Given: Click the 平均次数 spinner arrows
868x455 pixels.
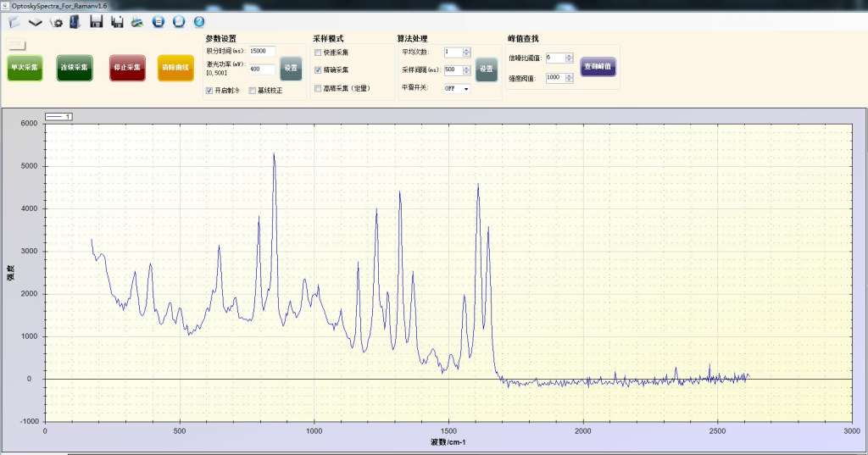Looking at the screenshot, I should (466, 52).
